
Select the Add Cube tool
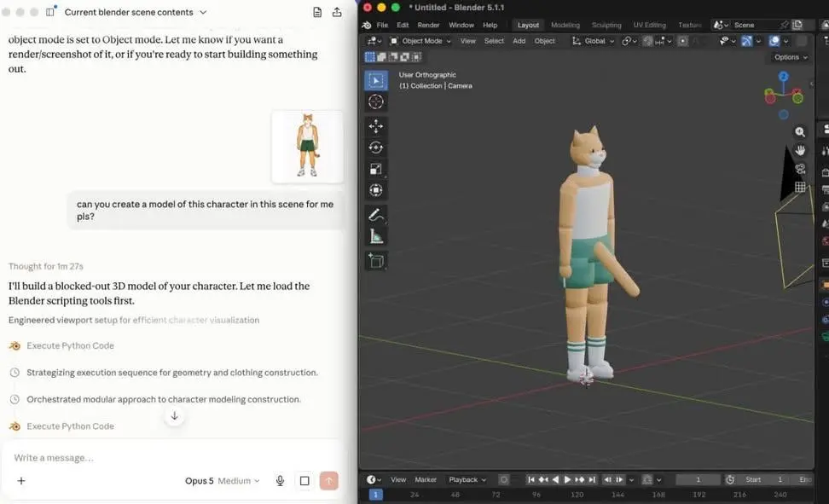pyautogui.click(x=376, y=261)
